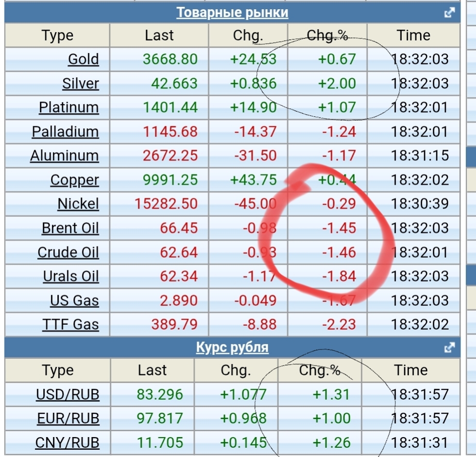Open Platinum price details
The image size is (476, 457).
click(x=68, y=107)
